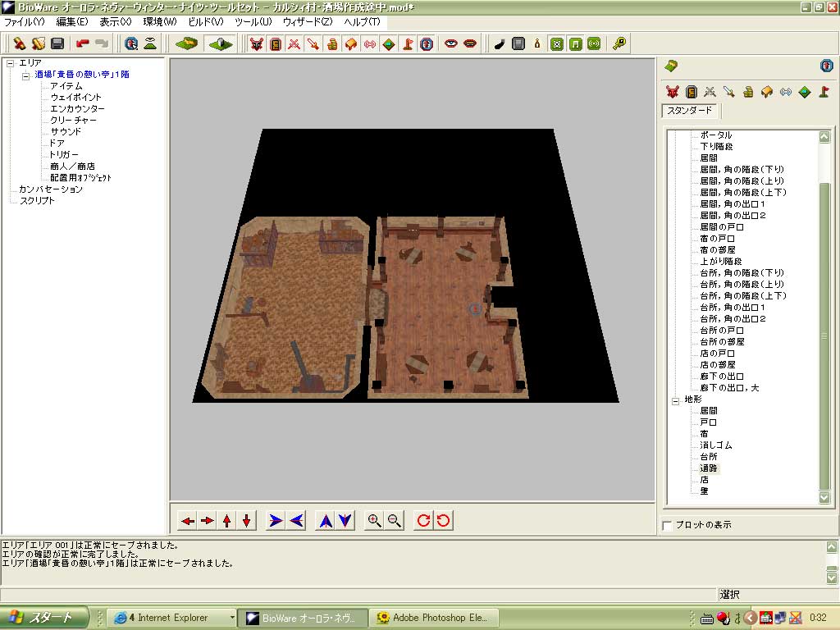840x630 pixels.
Task: Click the new module icon in the toolbar
Action: pos(20,43)
